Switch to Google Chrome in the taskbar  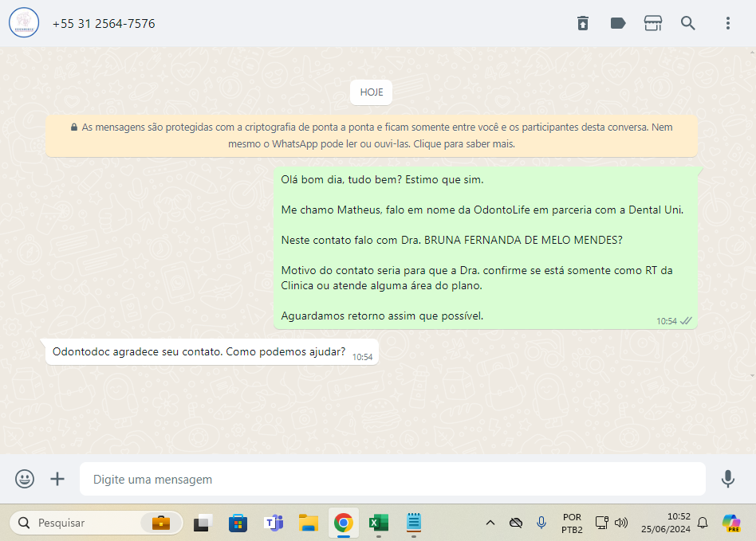coord(343,523)
